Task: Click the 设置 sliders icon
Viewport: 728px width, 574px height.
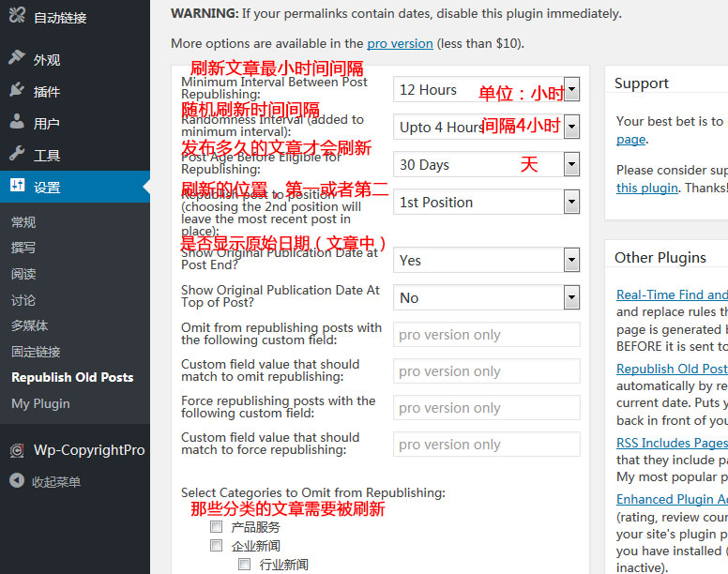Action: [x=17, y=186]
